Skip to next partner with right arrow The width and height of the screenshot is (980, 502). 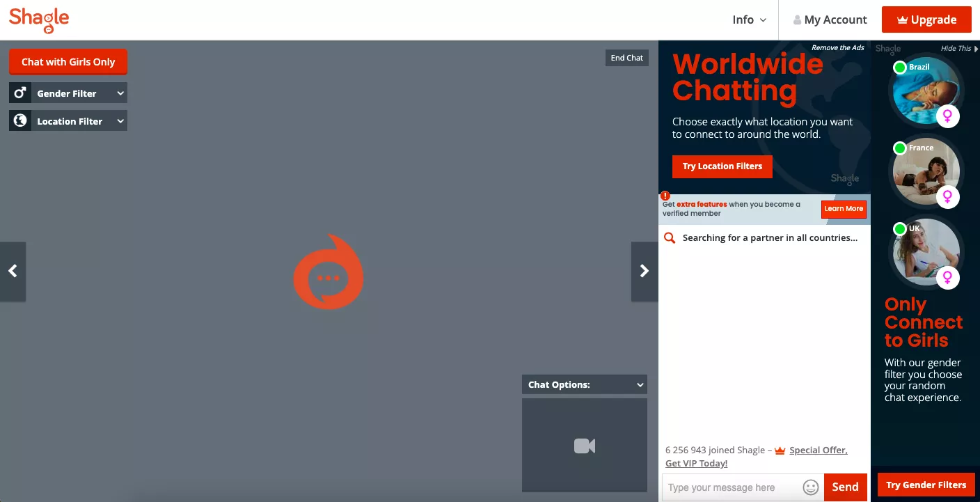pyautogui.click(x=645, y=272)
